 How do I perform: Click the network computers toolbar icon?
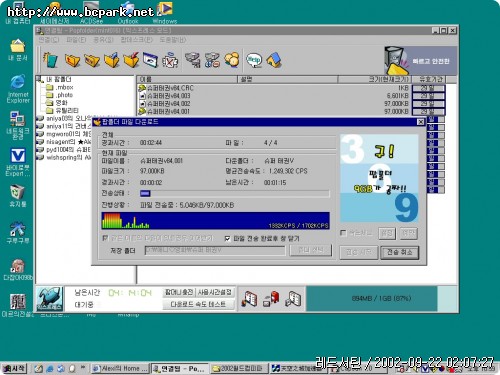(x=193, y=60)
